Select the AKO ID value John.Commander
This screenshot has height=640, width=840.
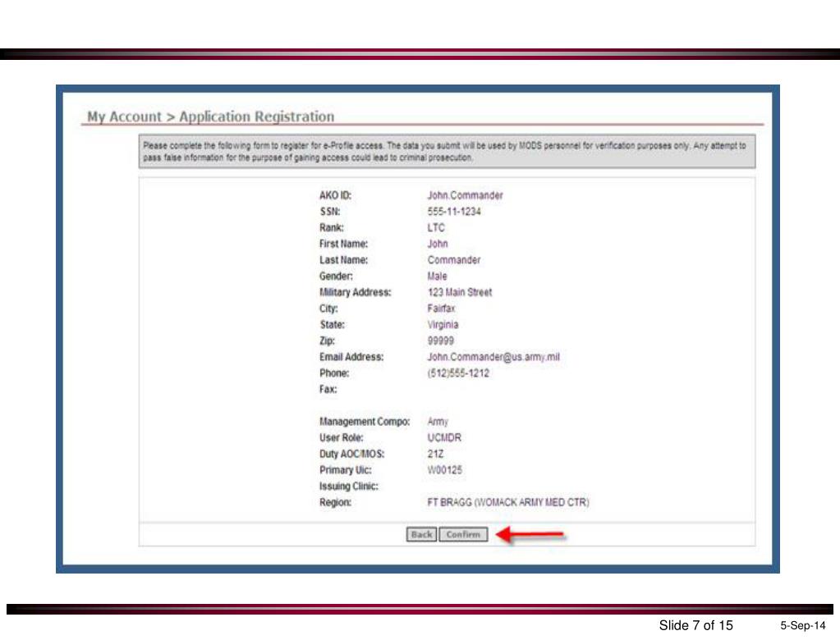pyautogui.click(x=465, y=195)
